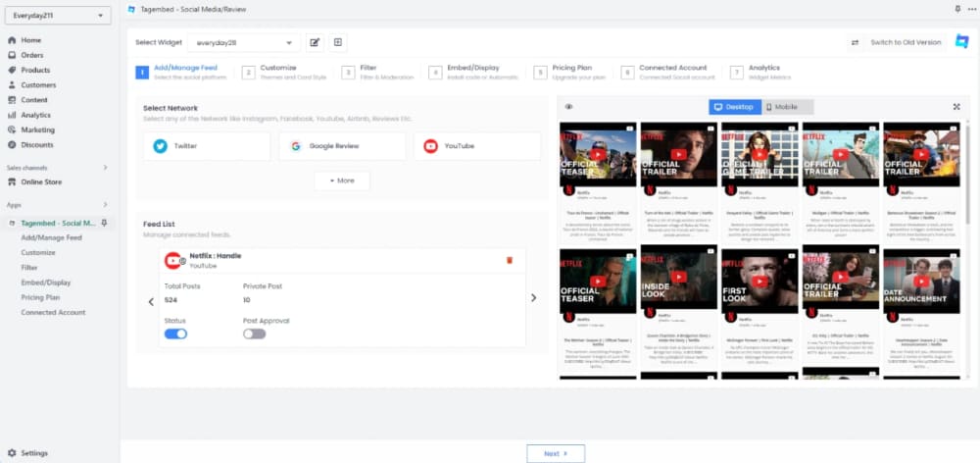Click the Discounts badge icon
The width and height of the screenshot is (980, 463).
(x=12, y=145)
